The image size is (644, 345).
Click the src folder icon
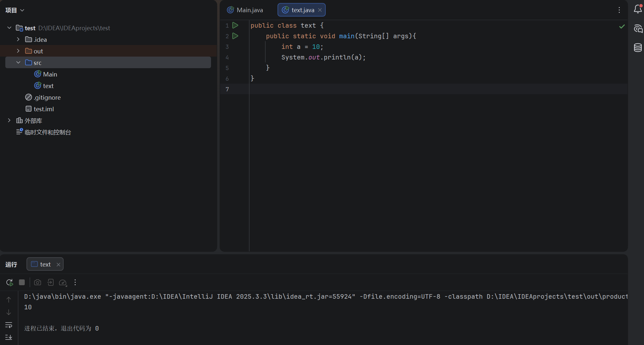point(29,63)
